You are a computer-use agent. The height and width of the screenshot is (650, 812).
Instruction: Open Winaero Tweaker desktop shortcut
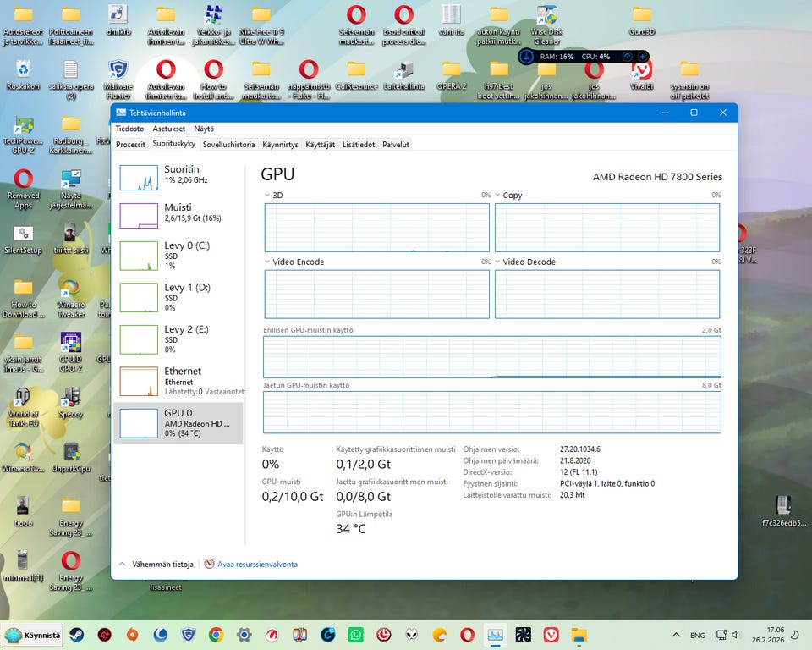pos(71,298)
